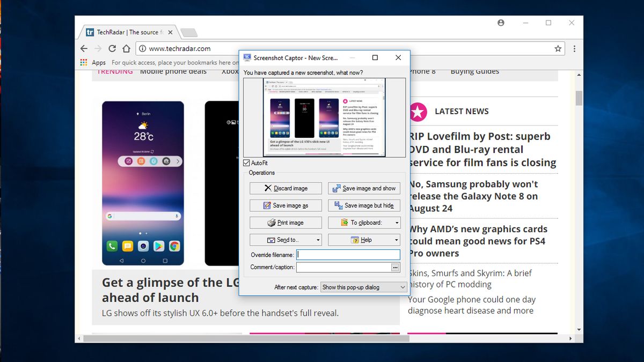Open the Google phone heart disease article

click(x=472, y=305)
